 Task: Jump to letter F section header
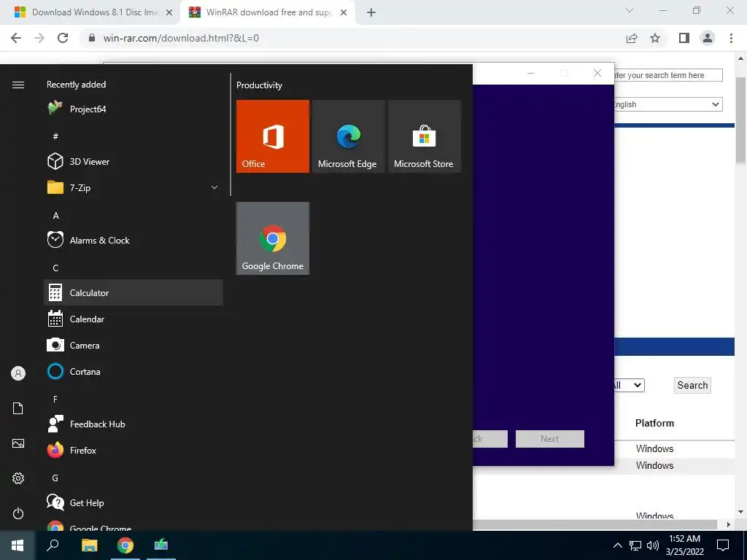[x=55, y=399]
